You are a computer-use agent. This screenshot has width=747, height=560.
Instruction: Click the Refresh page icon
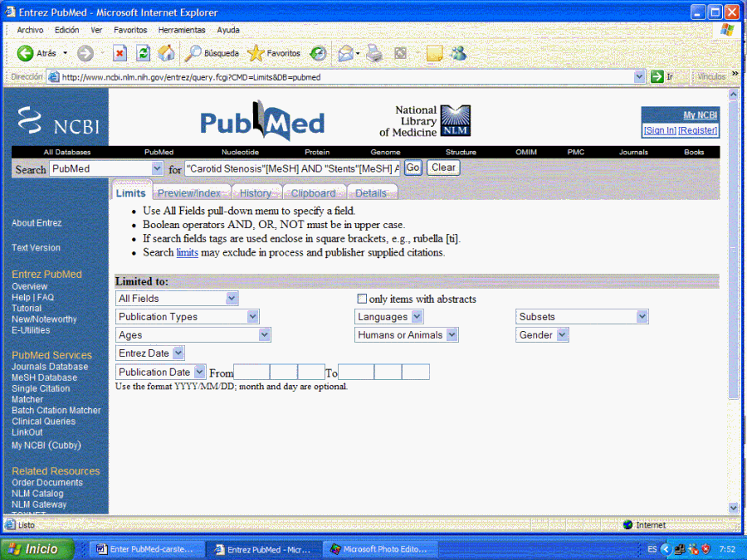[144, 53]
